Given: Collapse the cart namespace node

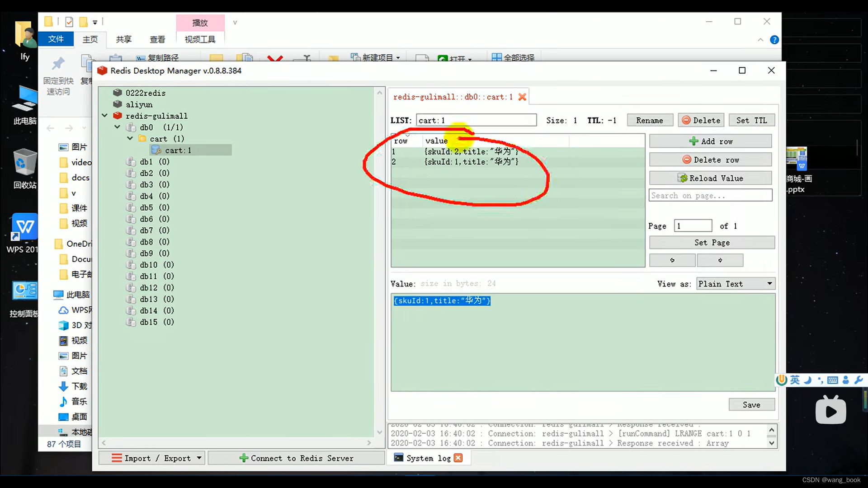Looking at the screenshot, I should pyautogui.click(x=130, y=138).
